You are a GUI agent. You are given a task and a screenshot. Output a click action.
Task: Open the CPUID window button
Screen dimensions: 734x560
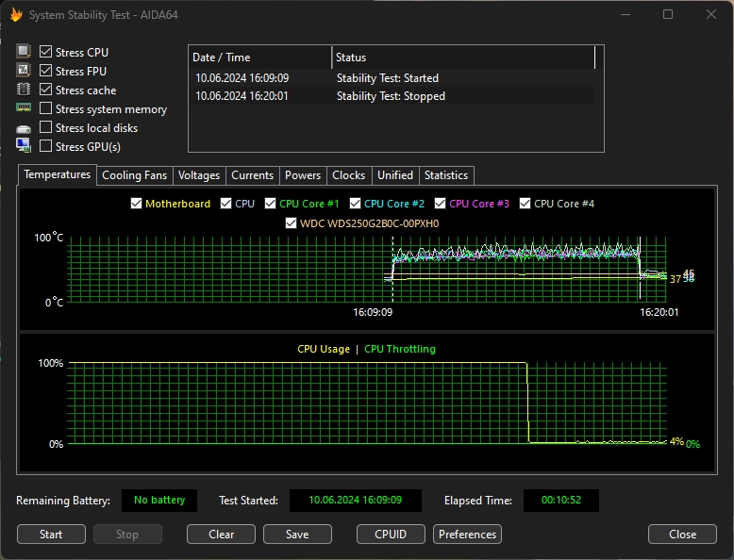391,534
